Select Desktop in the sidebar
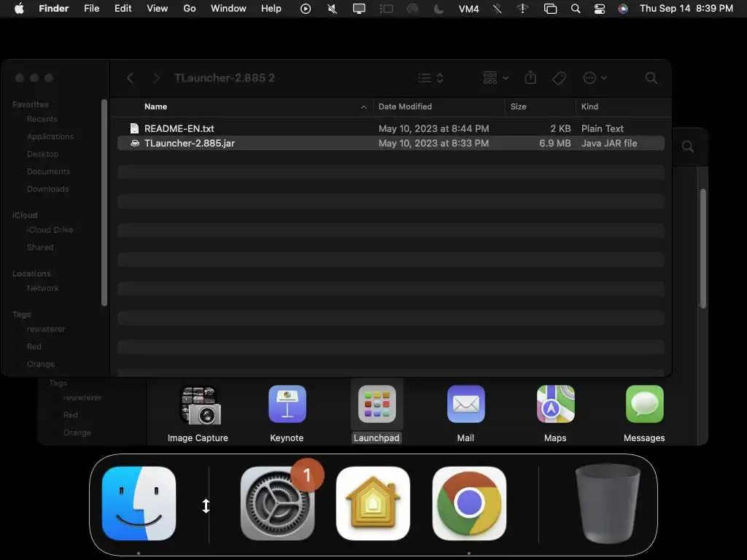The height and width of the screenshot is (560, 747). (x=42, y=154)
